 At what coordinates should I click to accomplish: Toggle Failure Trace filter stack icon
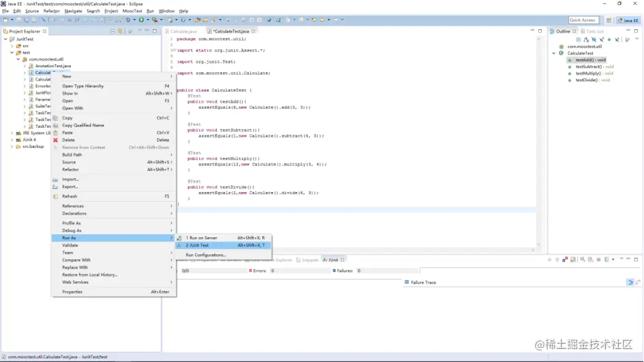tap(631, 283)
